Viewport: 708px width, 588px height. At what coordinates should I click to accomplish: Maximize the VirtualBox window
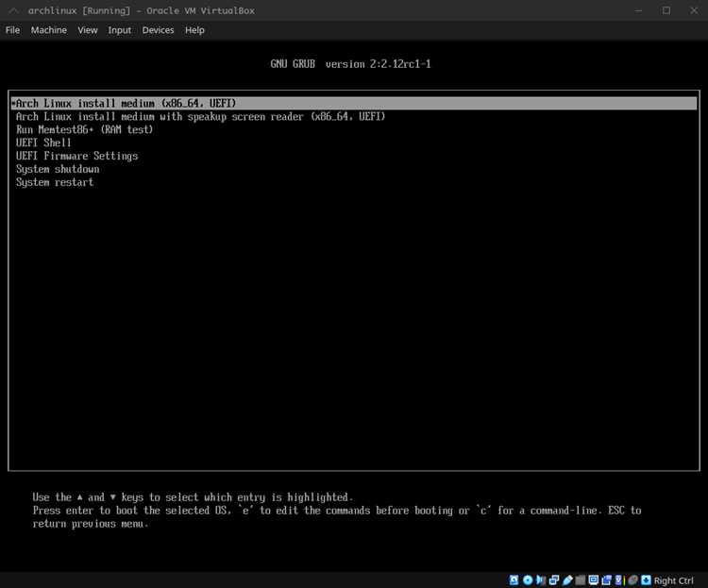tap(666, 10)
